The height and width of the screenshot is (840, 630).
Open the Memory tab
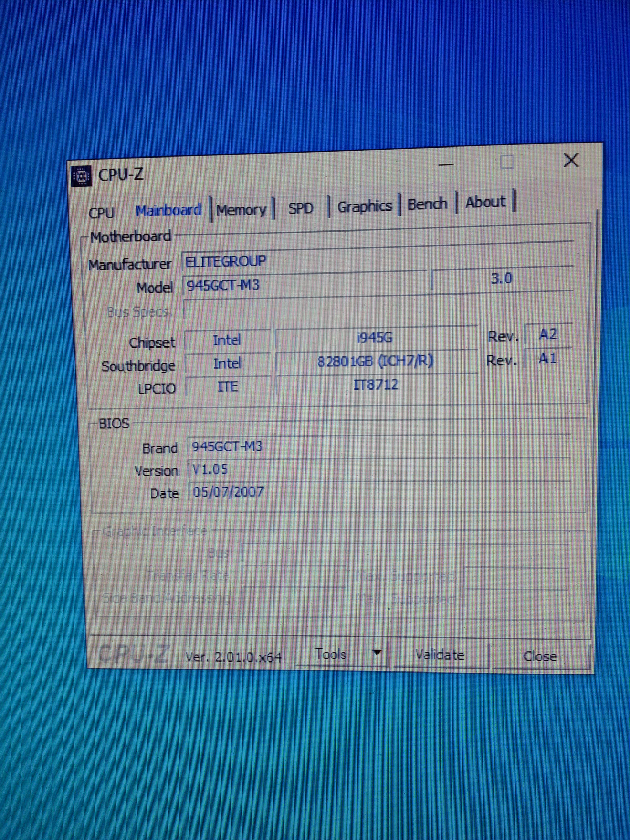coord(241,209)
